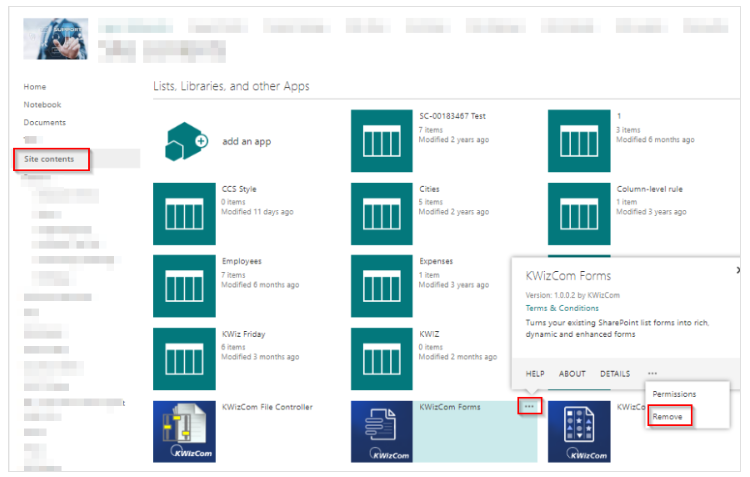Viewport: 750px width, 477px height.
Task: Click Modified 3 months ago under KWiz Friday
Action: (x=260, y=356)
